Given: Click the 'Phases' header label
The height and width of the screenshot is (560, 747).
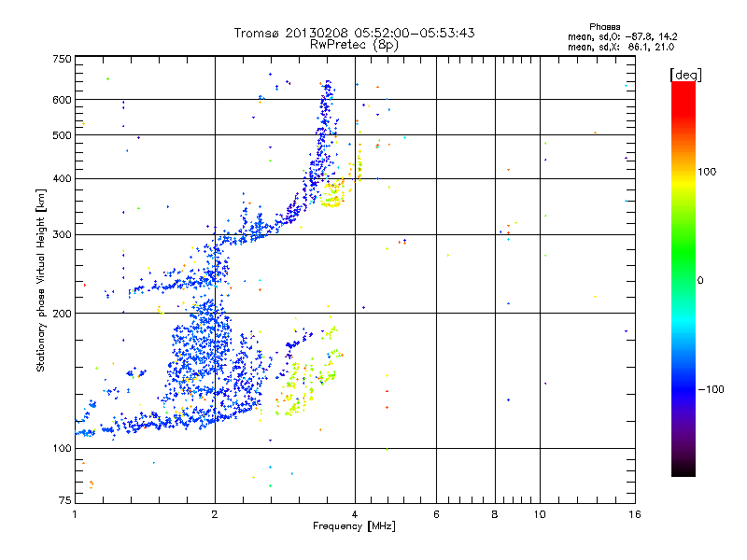Looking at the screenshot, I should click(604, 27).
